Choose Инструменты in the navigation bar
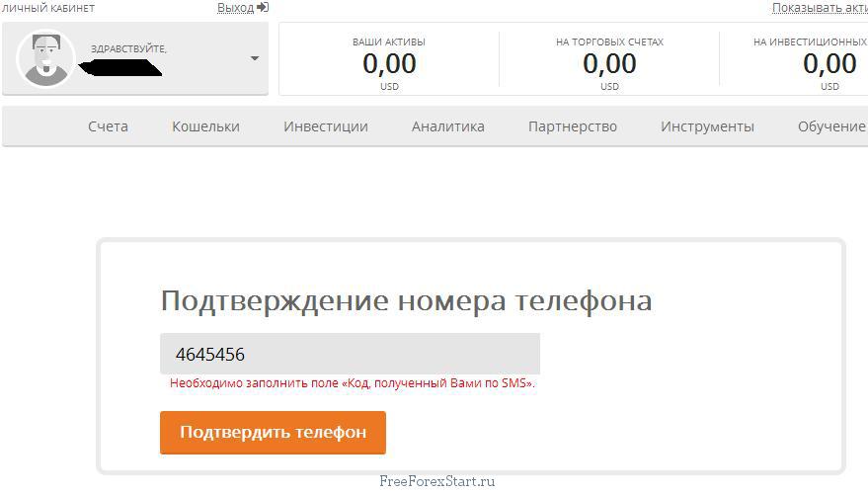This screenshot has height=495, width=868. pyautogui.click(x=707, y=126)
